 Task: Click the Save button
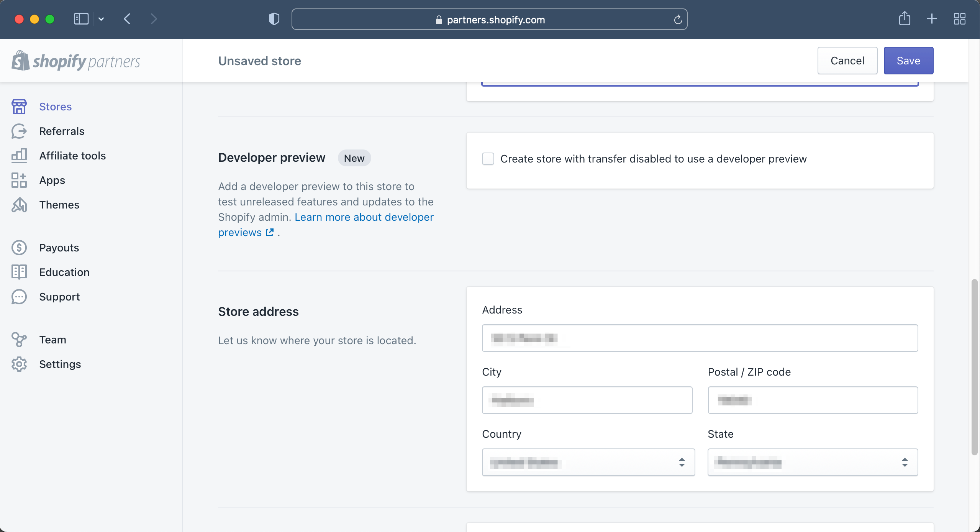coord(908,61)
